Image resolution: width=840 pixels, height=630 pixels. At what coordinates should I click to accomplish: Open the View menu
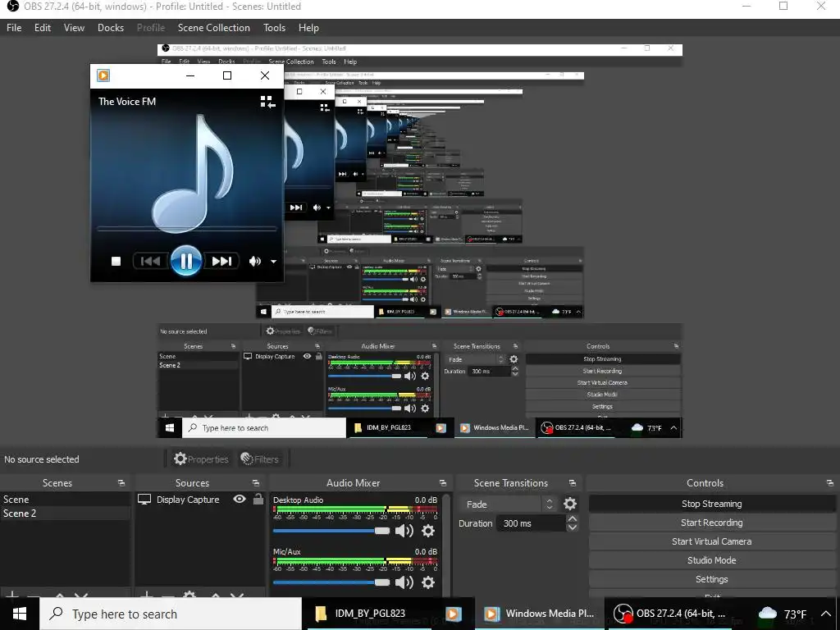click(74, 28)
